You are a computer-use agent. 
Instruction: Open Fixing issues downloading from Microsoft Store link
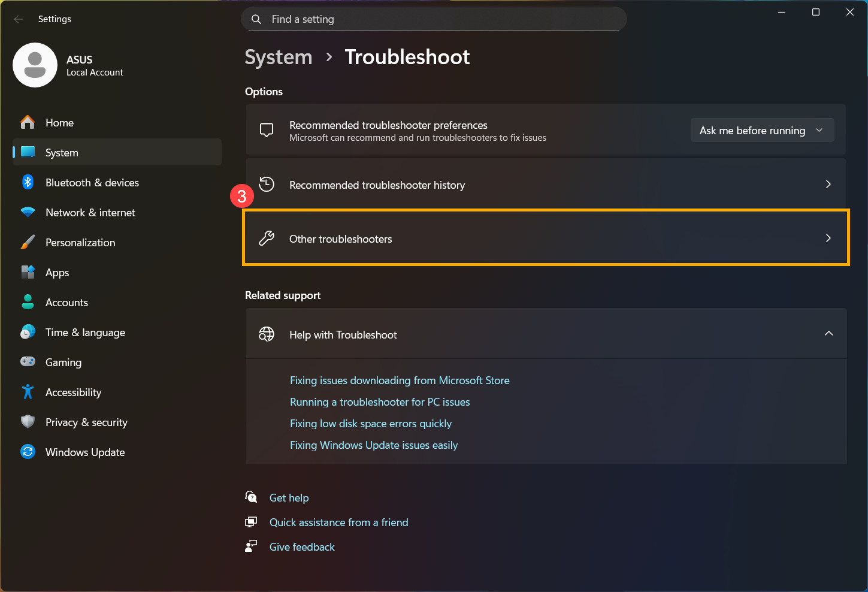[x=400, y=380]
